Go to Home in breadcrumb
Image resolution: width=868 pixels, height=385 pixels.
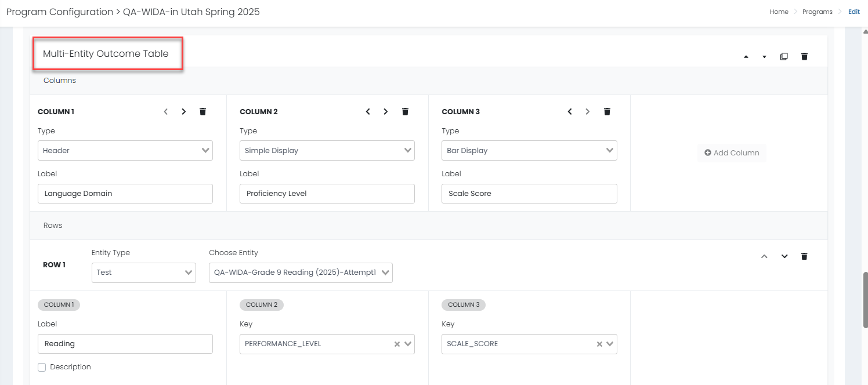[779, 12]
